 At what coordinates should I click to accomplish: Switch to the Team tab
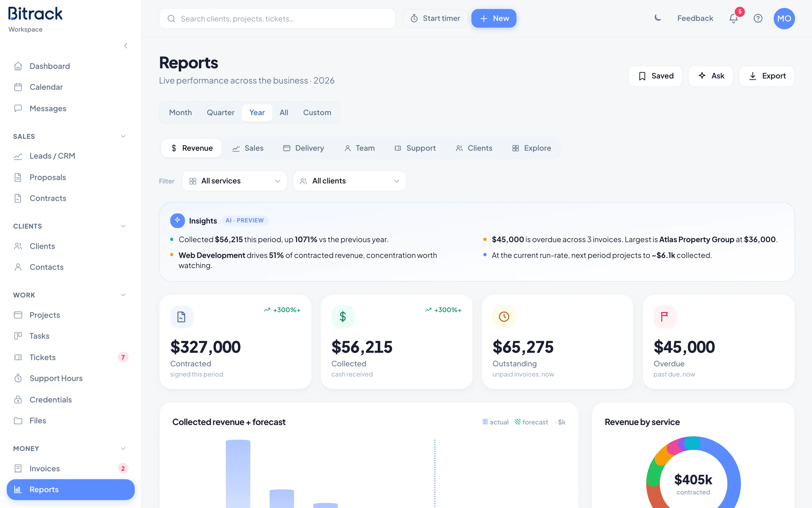(x=359, y=148)
